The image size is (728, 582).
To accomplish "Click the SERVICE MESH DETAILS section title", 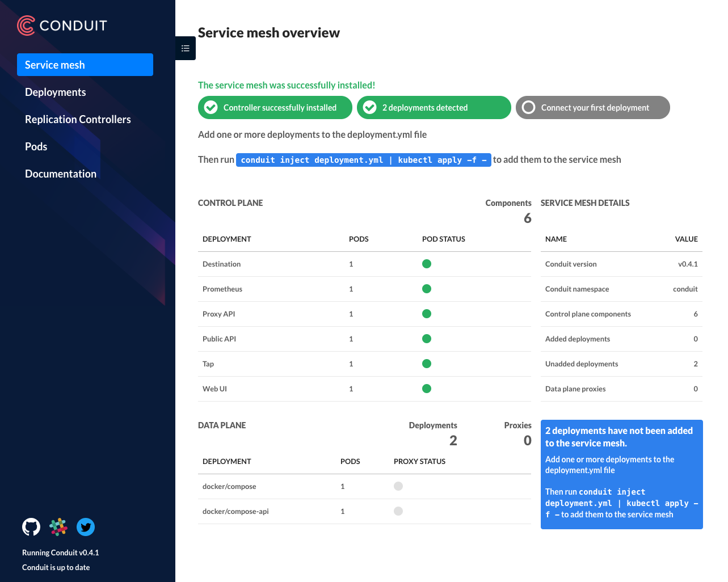I will point(585,203).
